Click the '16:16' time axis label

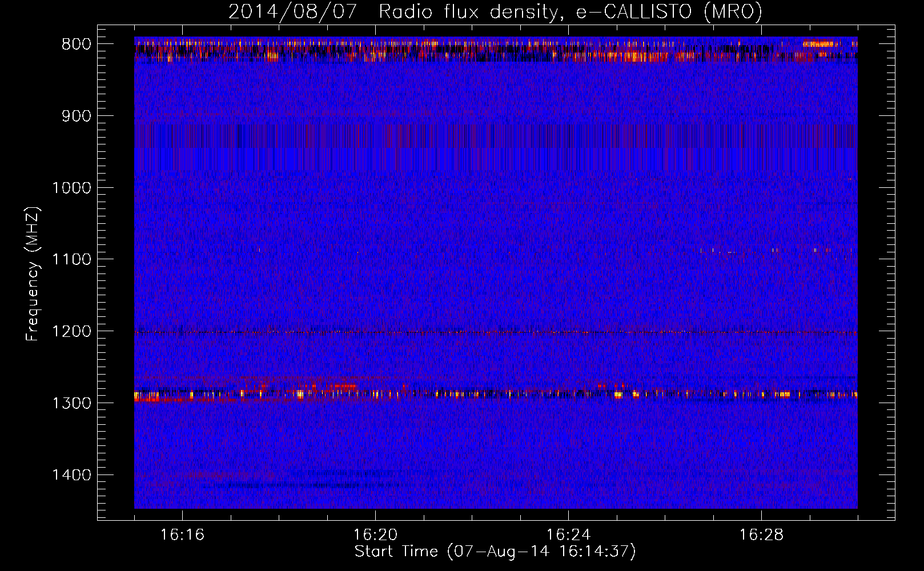pyautogui.click(x=182, y=534)
